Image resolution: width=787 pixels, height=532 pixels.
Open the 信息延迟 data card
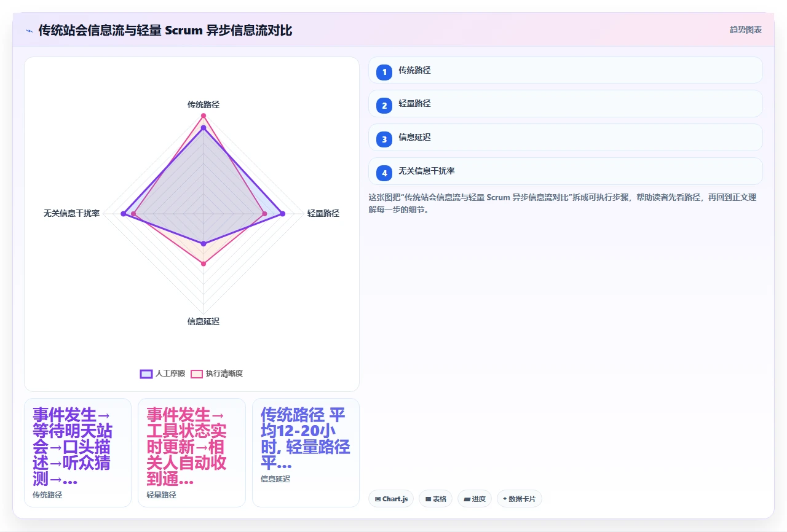pos(306,453)
